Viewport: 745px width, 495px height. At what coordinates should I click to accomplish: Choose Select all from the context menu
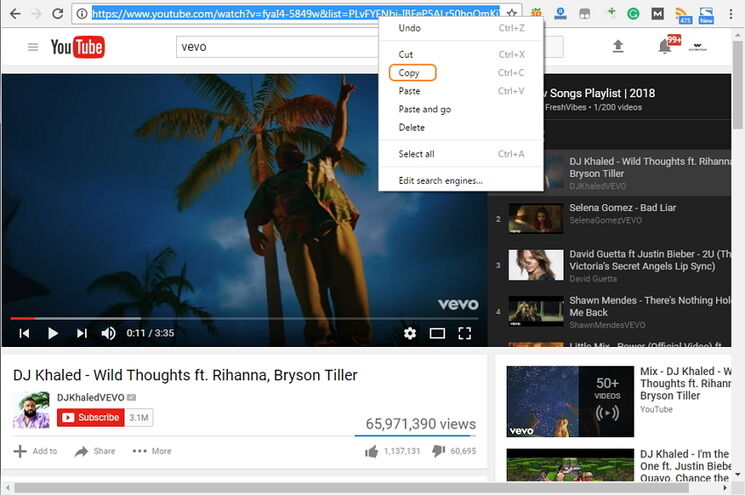coord(461,154)
